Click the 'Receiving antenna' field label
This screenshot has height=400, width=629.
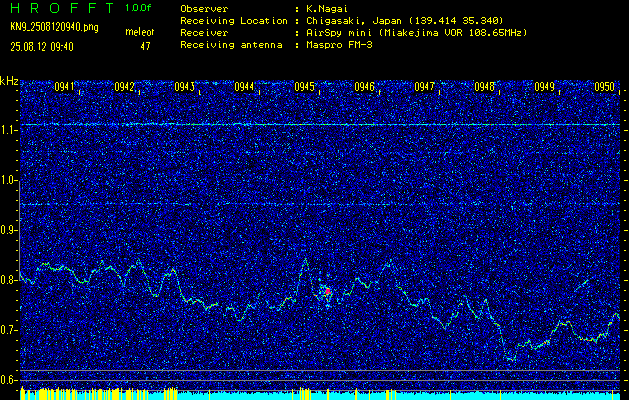click(231, 45)
